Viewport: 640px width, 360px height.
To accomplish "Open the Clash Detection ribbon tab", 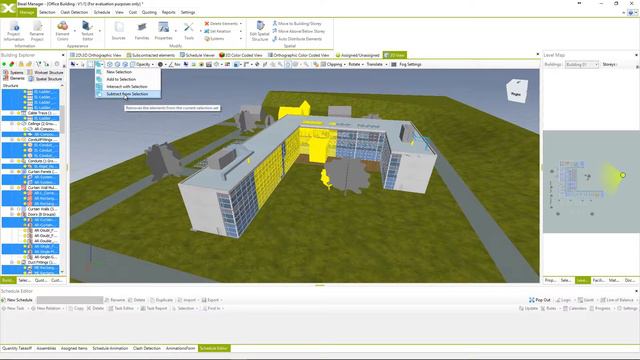I will 74,12.
